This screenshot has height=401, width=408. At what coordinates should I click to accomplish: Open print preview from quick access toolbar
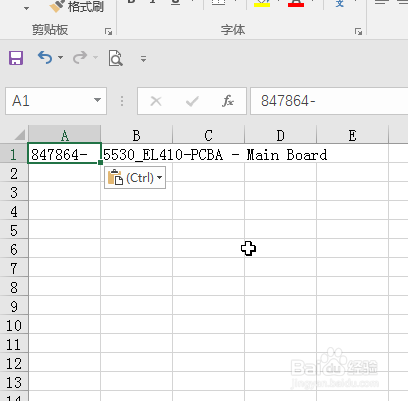(x=116, y=58)
